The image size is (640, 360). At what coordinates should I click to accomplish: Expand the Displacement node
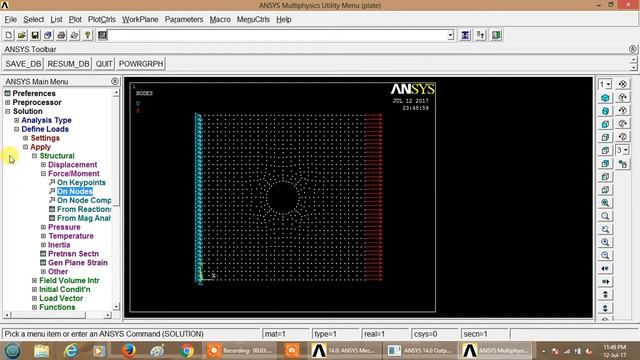43,165
